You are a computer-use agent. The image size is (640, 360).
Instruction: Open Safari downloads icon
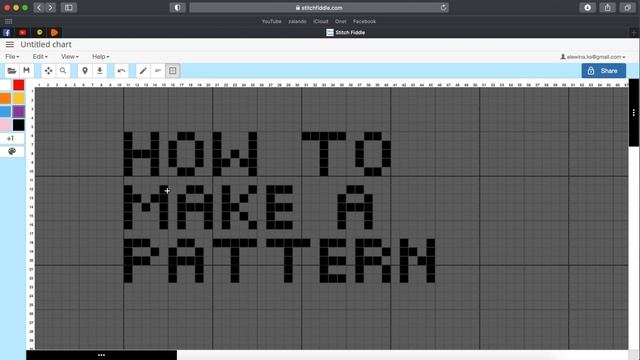pyautogui.click(x=587, y=8)
